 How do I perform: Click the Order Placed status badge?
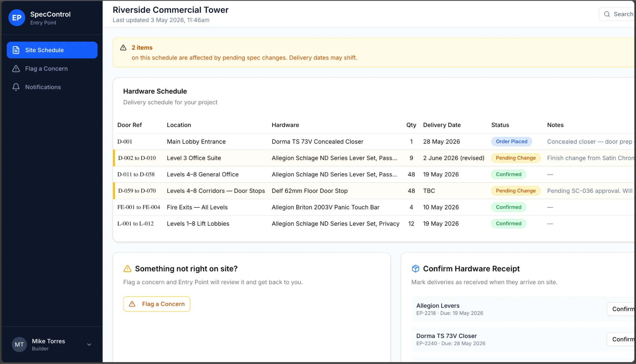pyautogui.click(x=511, y=142)
